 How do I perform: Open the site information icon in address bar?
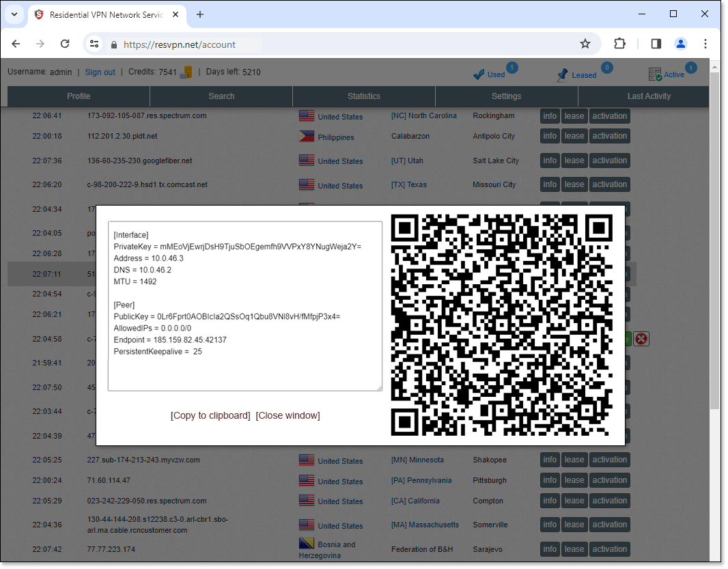point(94,44)
